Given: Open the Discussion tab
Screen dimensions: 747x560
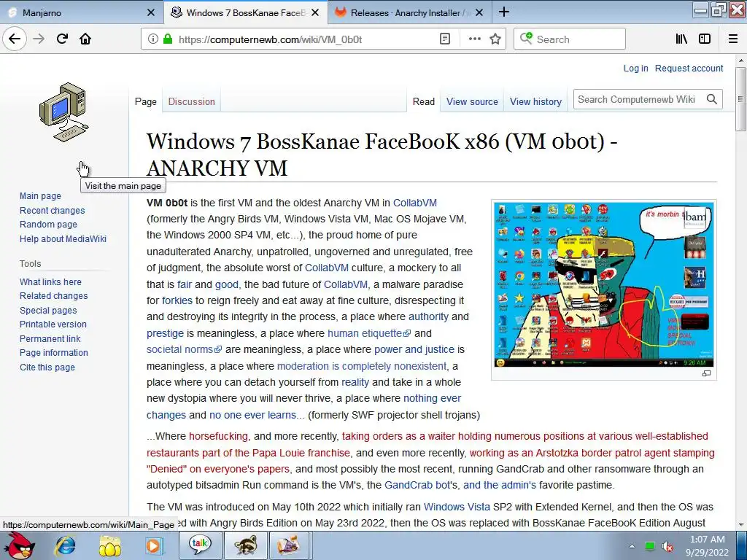Looking at the screenshot, I should (x=192, y=101).
